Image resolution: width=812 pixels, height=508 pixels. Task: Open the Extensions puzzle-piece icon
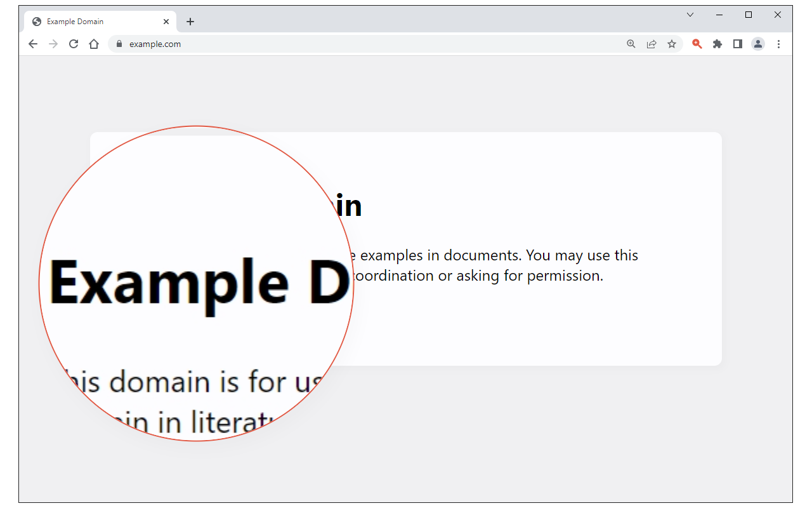tap(717, 44)
